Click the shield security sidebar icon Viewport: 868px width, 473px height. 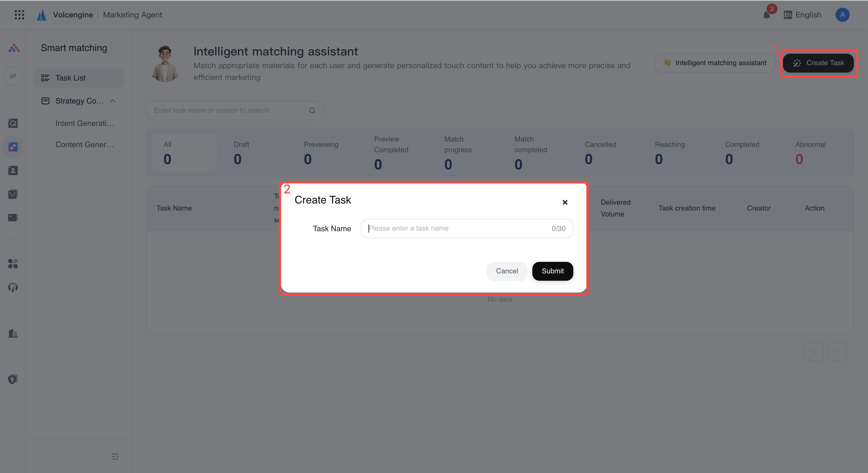pyautogui.click(x=13, y=380)
